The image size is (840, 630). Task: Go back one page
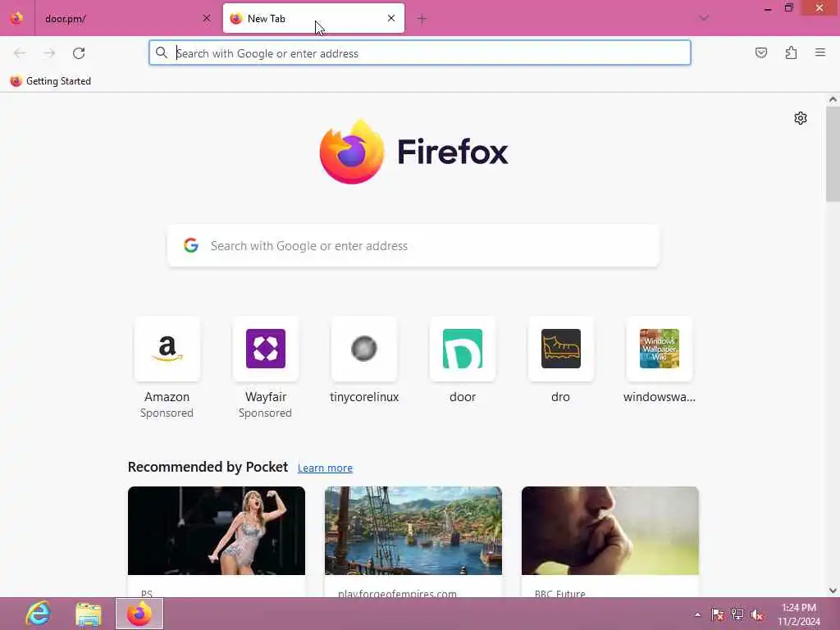coord(20,53)
